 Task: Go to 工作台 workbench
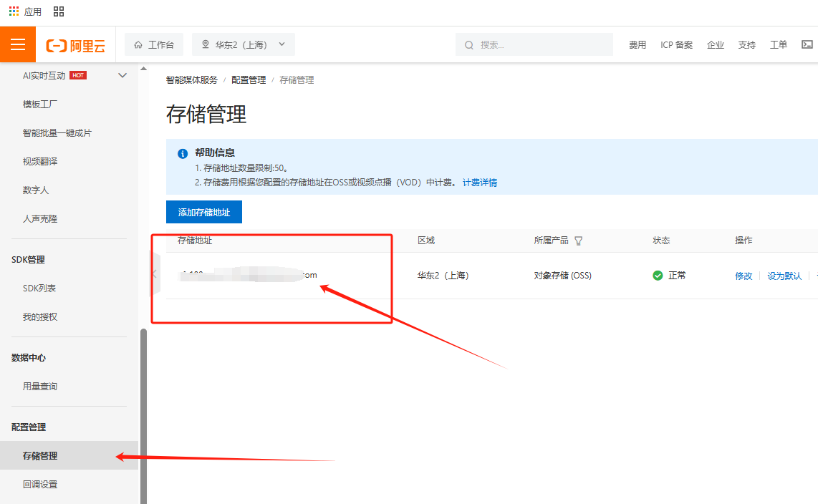coord(154,45)
